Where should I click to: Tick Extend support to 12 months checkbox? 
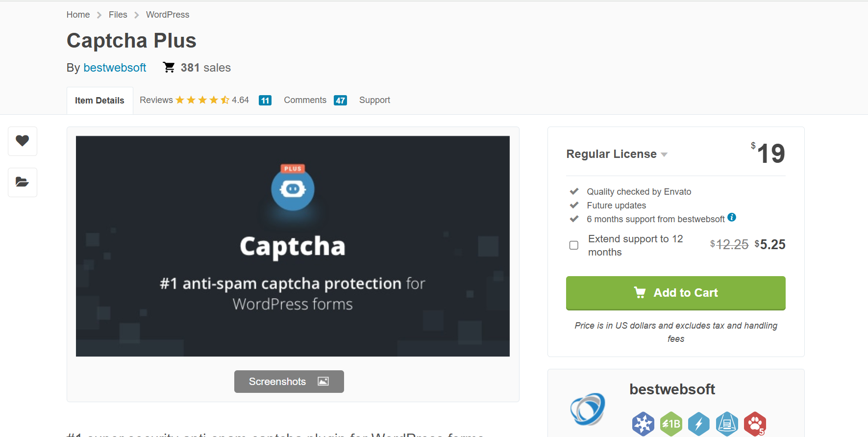coord(574,245)
